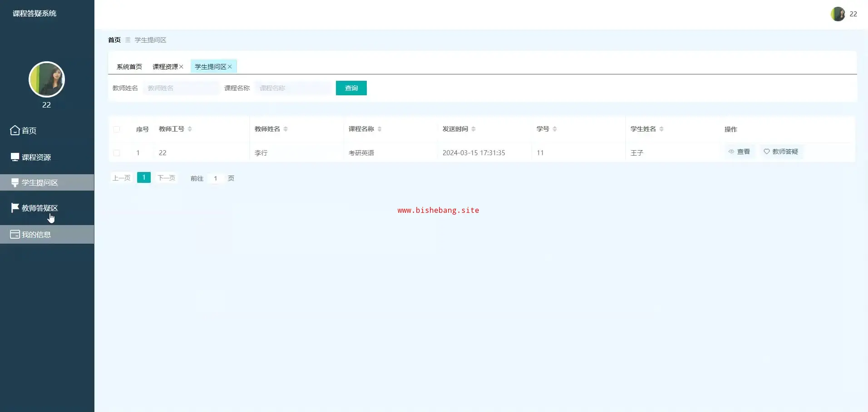Click the home icon beside 首页 in sidebar
The height and width of the screenshot is (412, 868).
[x=15, y=130]
